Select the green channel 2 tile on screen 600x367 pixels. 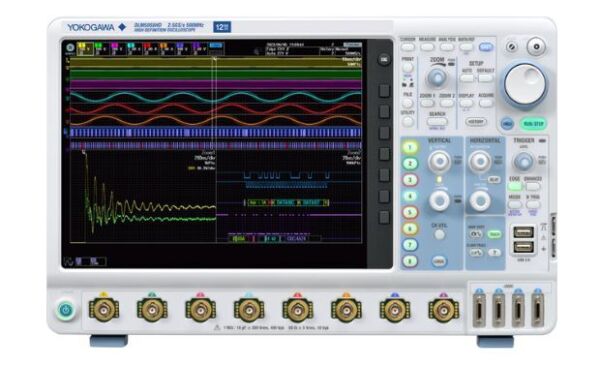point(101,49)
